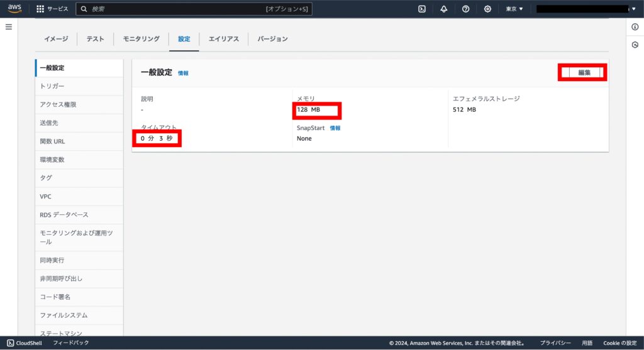Open the プライバシー footer link
Image resolution: width=644 pixels, height=350 pixels.
pyautogui.click(x=555, y=343)
